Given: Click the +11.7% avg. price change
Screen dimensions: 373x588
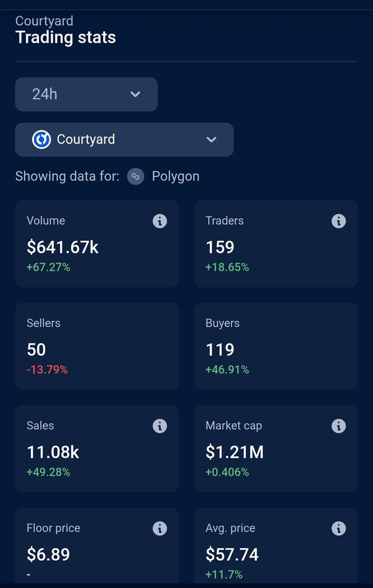Looking at the screenshot, I should tap(224, 575).
